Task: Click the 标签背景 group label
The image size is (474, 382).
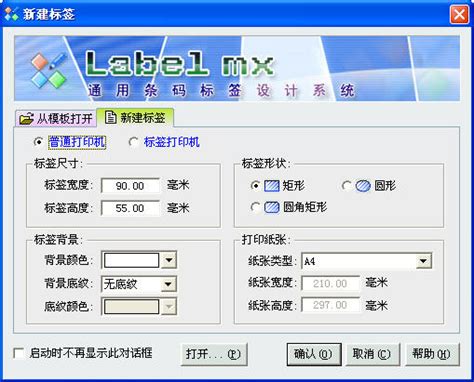Action: 58,240
